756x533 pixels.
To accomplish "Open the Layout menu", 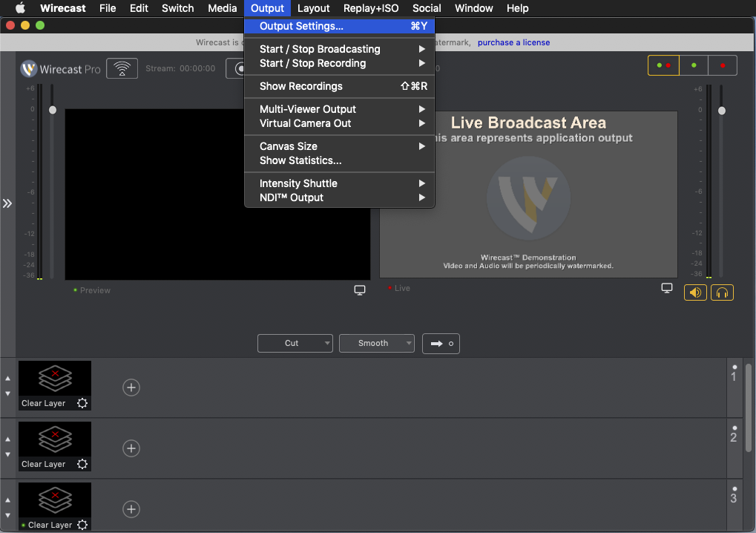I will pos(313,8).
